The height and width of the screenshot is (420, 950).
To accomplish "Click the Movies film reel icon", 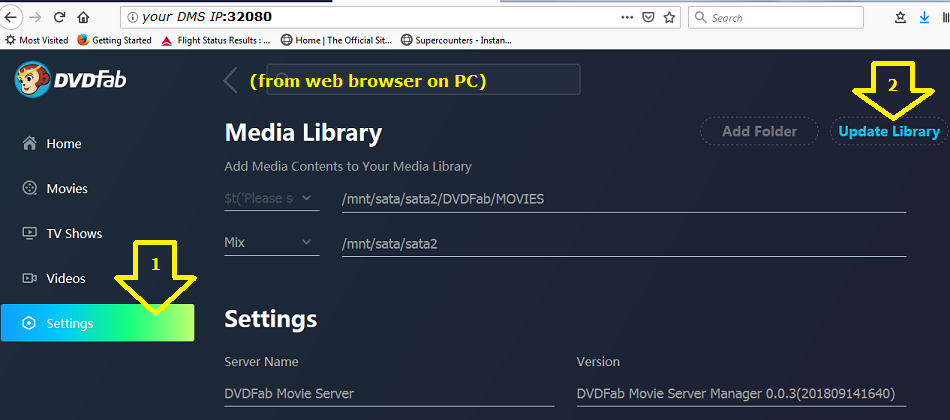I will coord(29,188).
